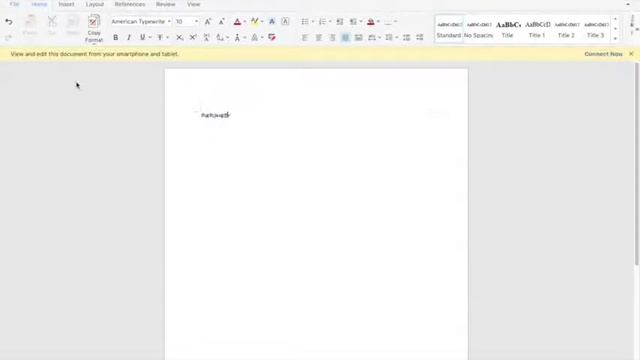The width and height of the screenshot is (640, 360).
Task: Switch to the Review tab
Action: tap(165, 4)
